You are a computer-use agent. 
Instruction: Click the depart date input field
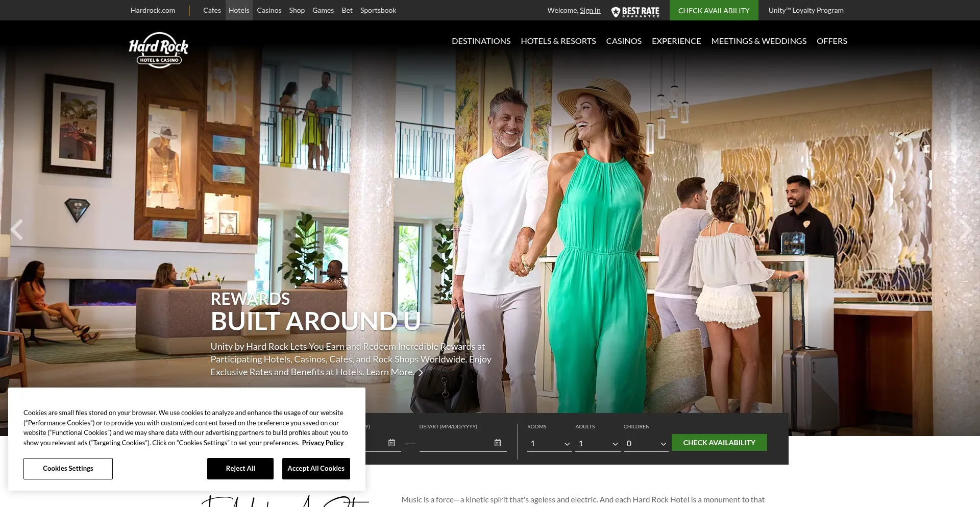click(455, 443)
